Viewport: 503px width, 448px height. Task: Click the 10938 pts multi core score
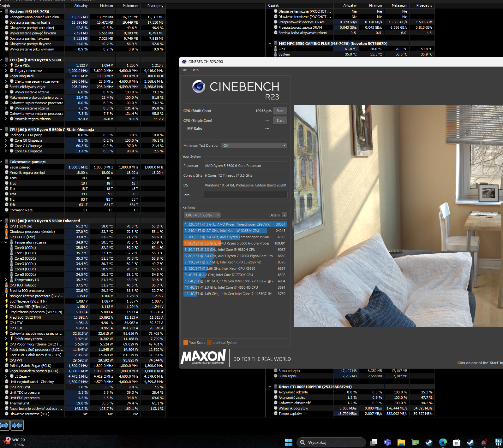[x=263, y=111]
